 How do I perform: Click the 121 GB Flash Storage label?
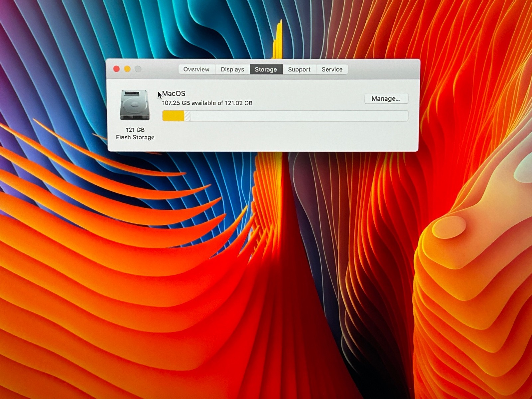click(135, 133)
